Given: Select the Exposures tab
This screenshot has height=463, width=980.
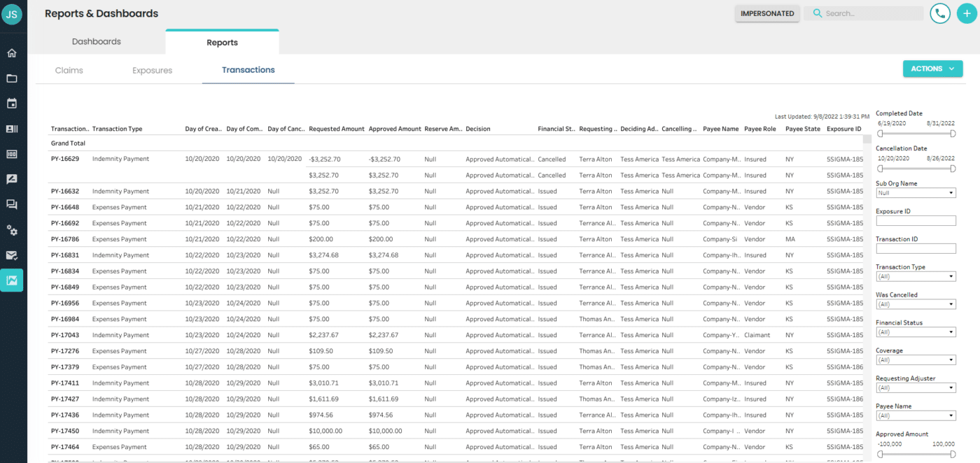Looking at the screenshot, I should pyautogui.click(x=152, y=70).
